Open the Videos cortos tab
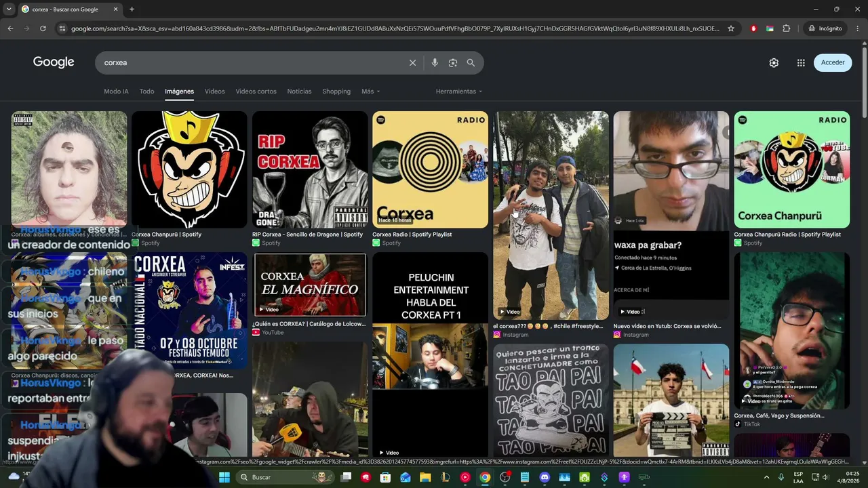Screen dimensions: 868x488 click(256, 91)
